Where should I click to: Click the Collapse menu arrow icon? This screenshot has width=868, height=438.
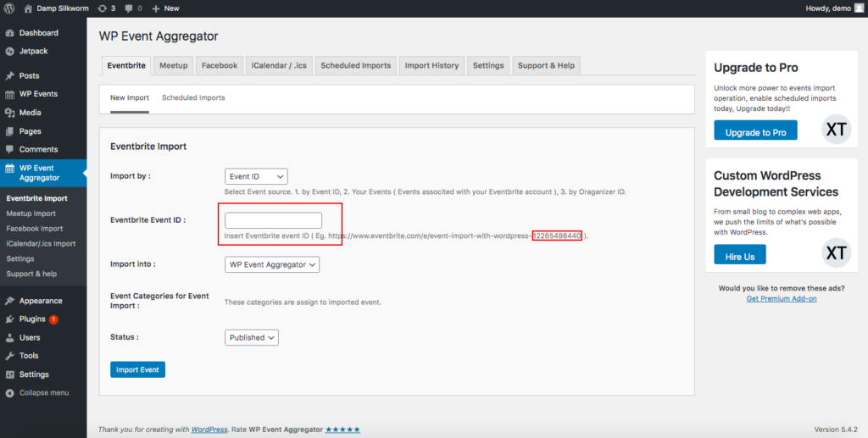9,393
